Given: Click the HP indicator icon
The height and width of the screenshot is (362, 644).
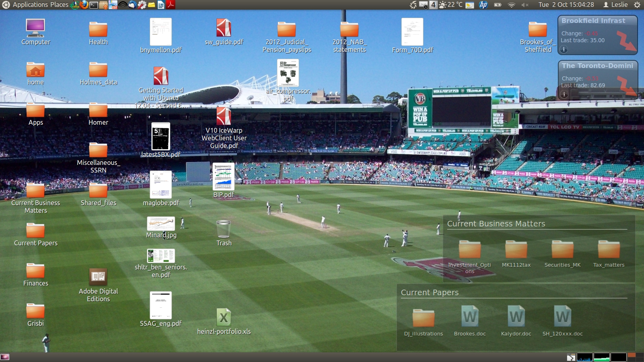Looking at the screenshot, I should [483, 5].
